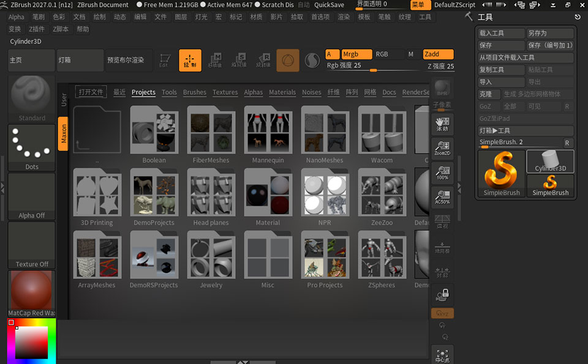Click the previous UI layout arrow icon
Screen dimensions: 588x364
[x=487, y=5]
